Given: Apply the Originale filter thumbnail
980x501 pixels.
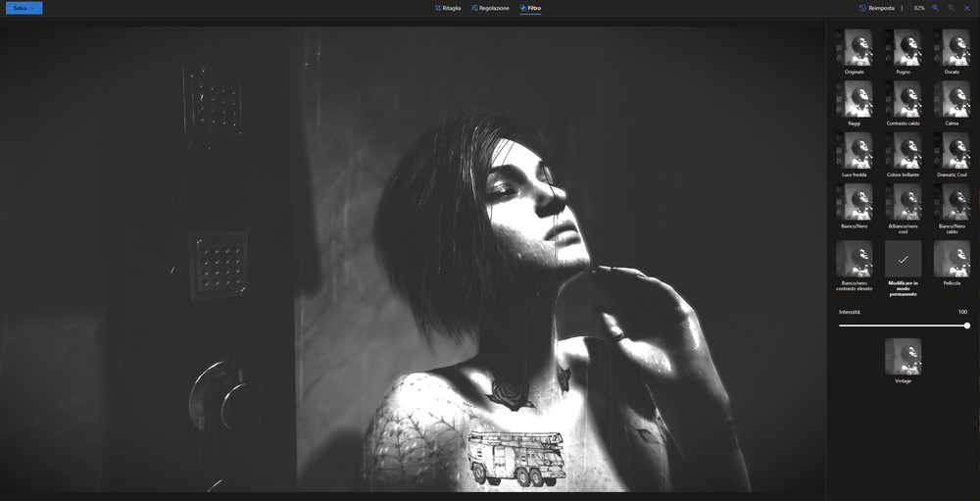Looking at the screenshot, I should [854, 48].
